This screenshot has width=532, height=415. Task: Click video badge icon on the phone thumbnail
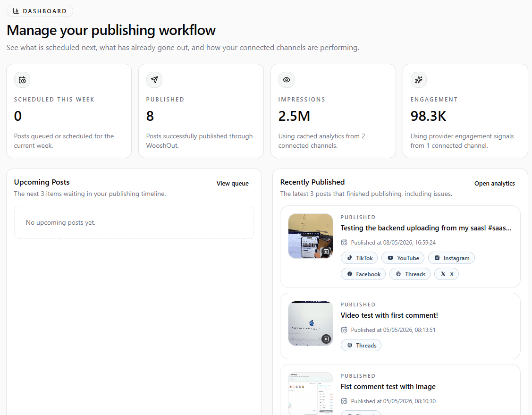[326, 252]
